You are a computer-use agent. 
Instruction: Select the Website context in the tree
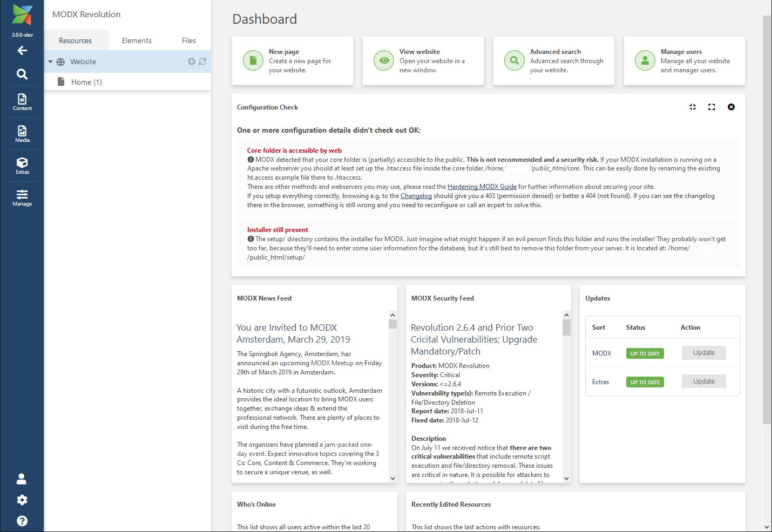pyautogui.click(x=83, y=62)
